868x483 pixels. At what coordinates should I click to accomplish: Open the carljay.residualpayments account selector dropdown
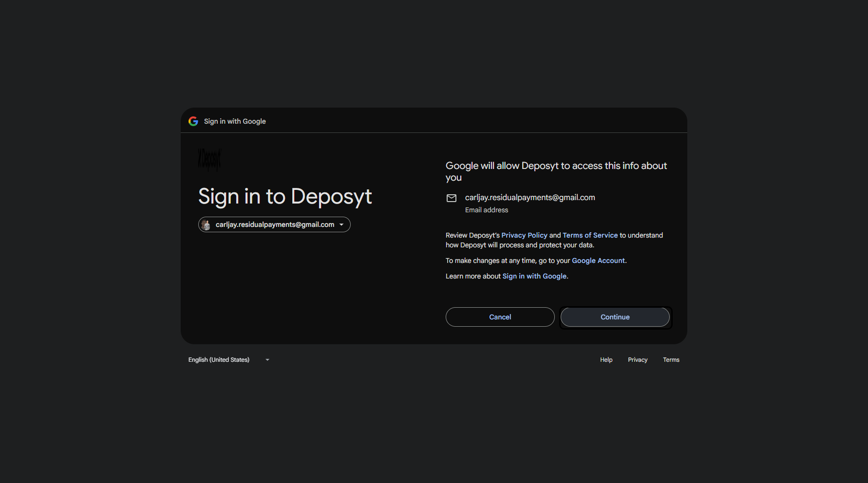pos(274,224)
